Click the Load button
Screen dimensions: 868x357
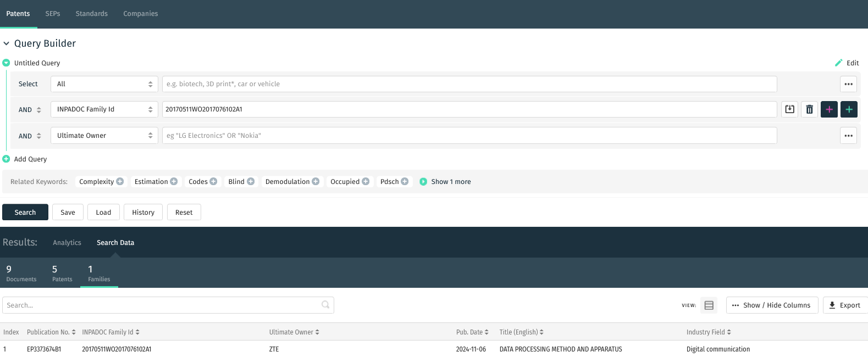[x=103, y=213]
